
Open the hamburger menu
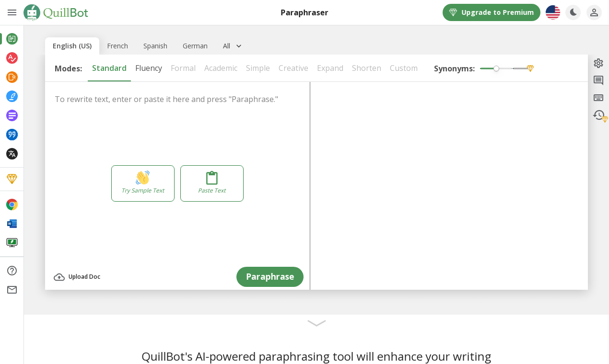coord(12,12)
